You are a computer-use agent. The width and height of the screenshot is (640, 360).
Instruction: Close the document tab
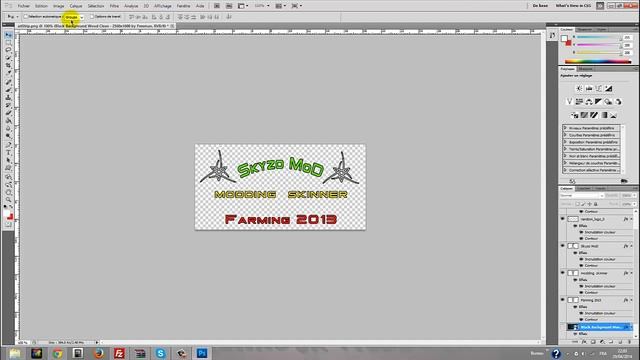pyautogui.click(x=172, y=26)
